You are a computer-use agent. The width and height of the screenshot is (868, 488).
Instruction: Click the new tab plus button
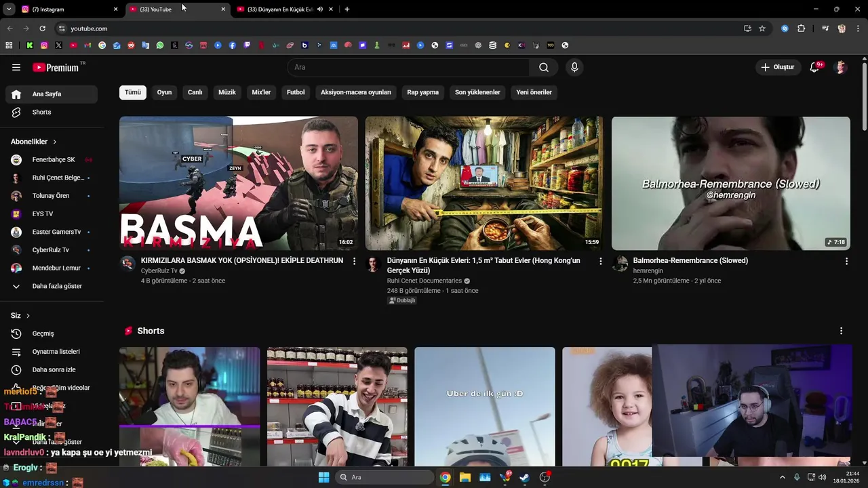point(347,9)
